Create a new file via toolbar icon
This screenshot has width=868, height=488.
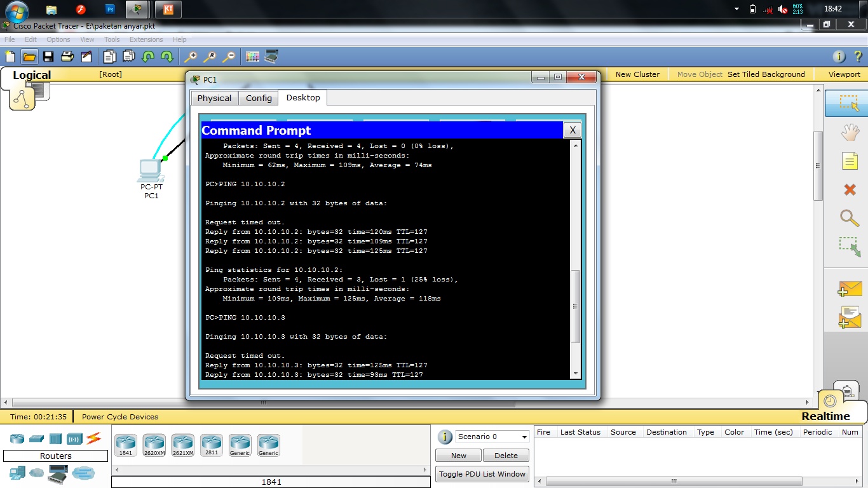pyautogui.click(x=10, y=57)
